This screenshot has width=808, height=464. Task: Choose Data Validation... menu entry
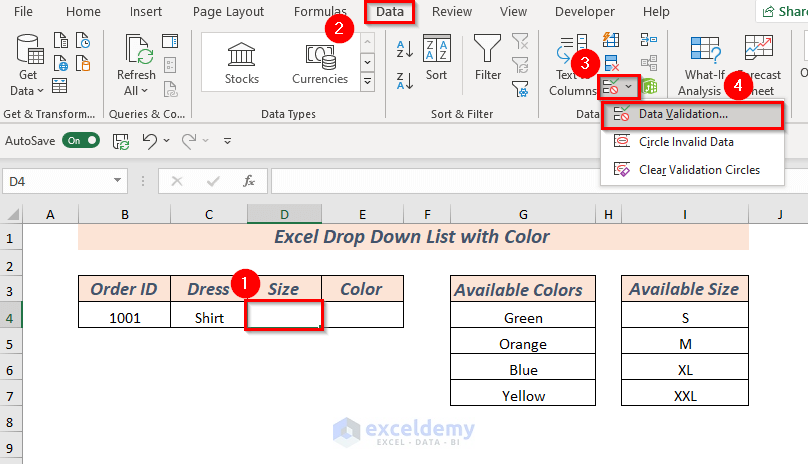point(692,114)
